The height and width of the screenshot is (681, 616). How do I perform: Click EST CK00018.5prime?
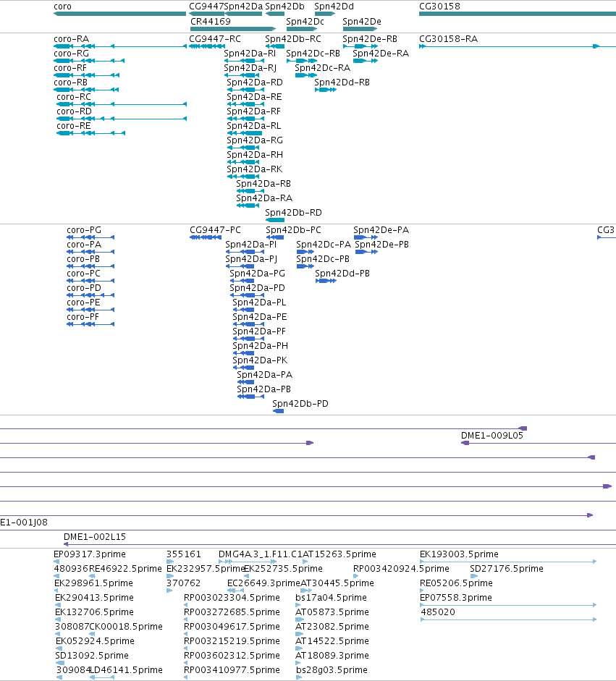pos(92,634)
